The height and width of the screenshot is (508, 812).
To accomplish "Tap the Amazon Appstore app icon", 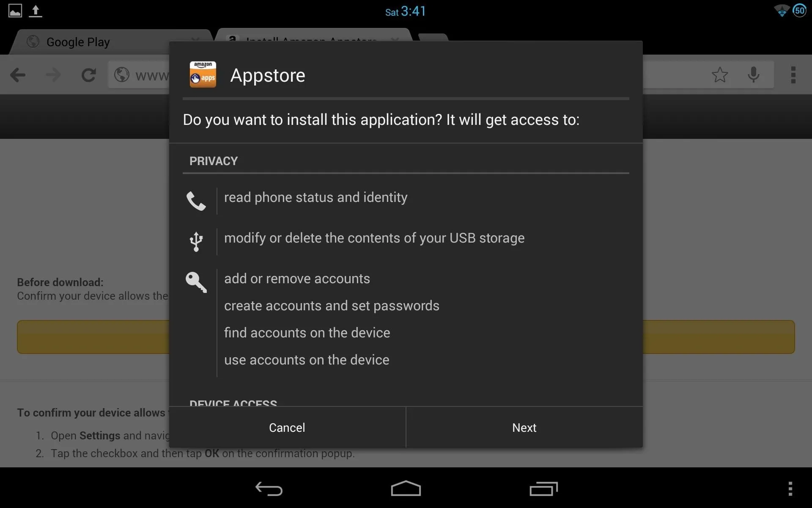I will coord(203,75).
